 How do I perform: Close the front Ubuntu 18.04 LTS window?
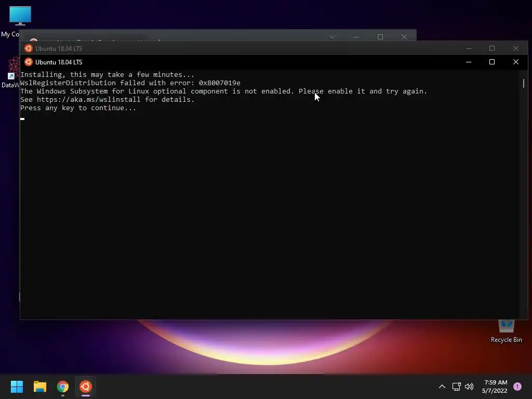coord(516,62)
